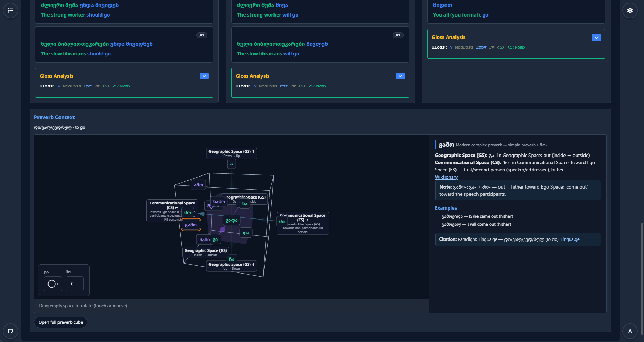Click the 'Geographic Space (GS) ↑' label
The width and height of the screenshot is (644, 342).
232,153
